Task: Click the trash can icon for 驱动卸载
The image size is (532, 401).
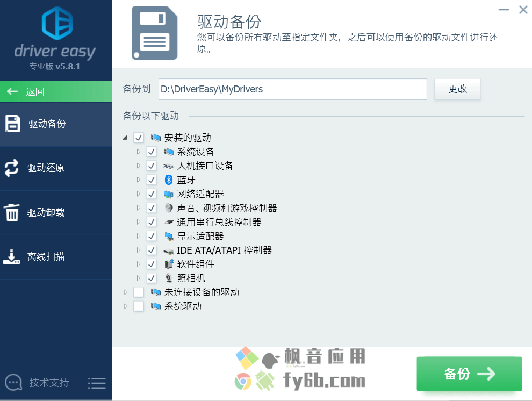Action: [x=11, y=212]
